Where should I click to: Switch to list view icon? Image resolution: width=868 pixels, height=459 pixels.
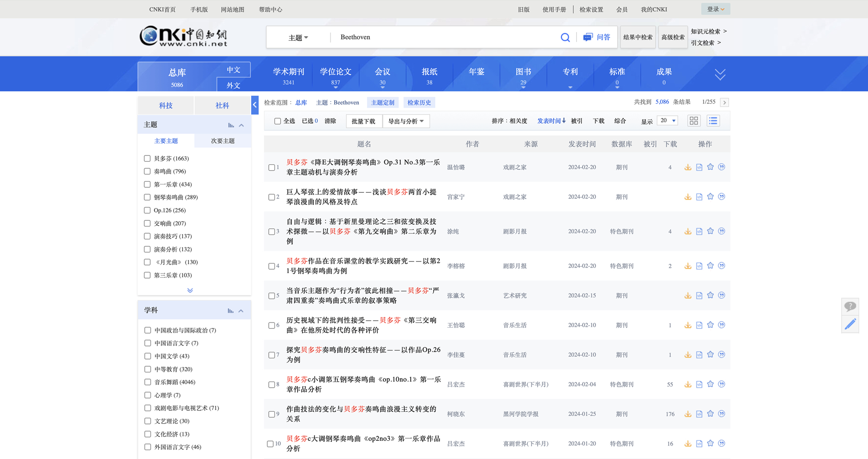(713, 121)
